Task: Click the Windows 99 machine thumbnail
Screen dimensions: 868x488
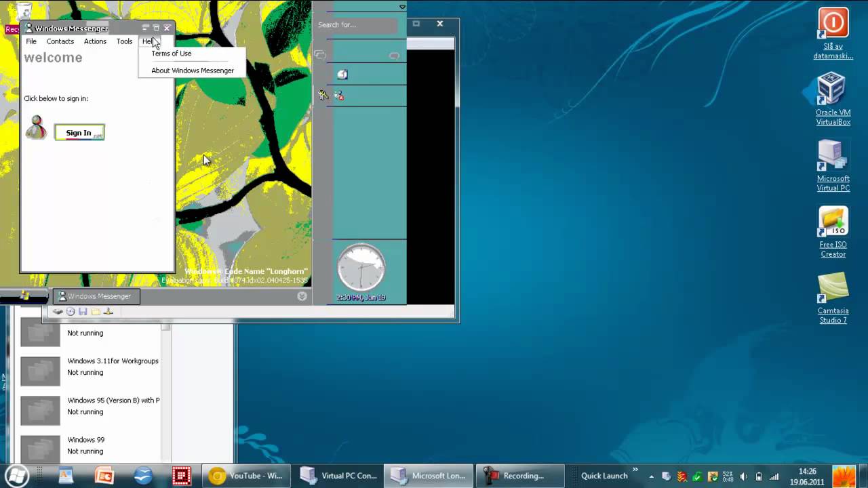Action: pyautogui.click(x=40, y=449)
